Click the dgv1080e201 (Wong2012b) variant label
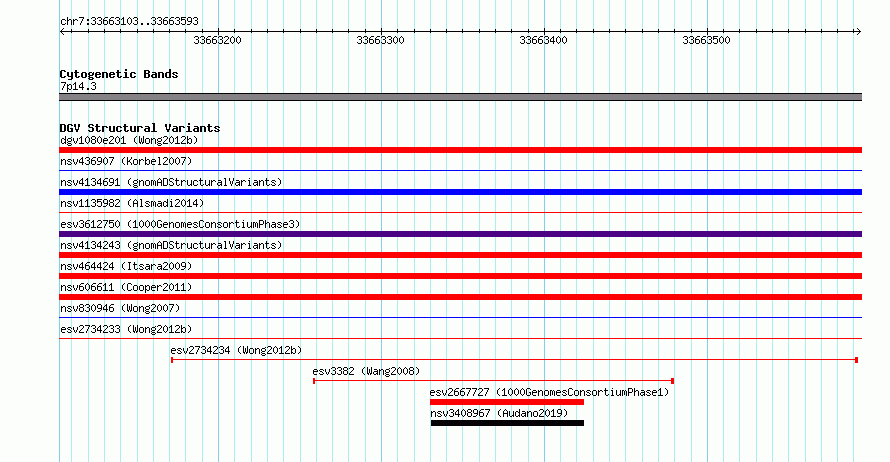Image resolution: width=890 pixels, height=462 pixels. [x=129, y=140]
